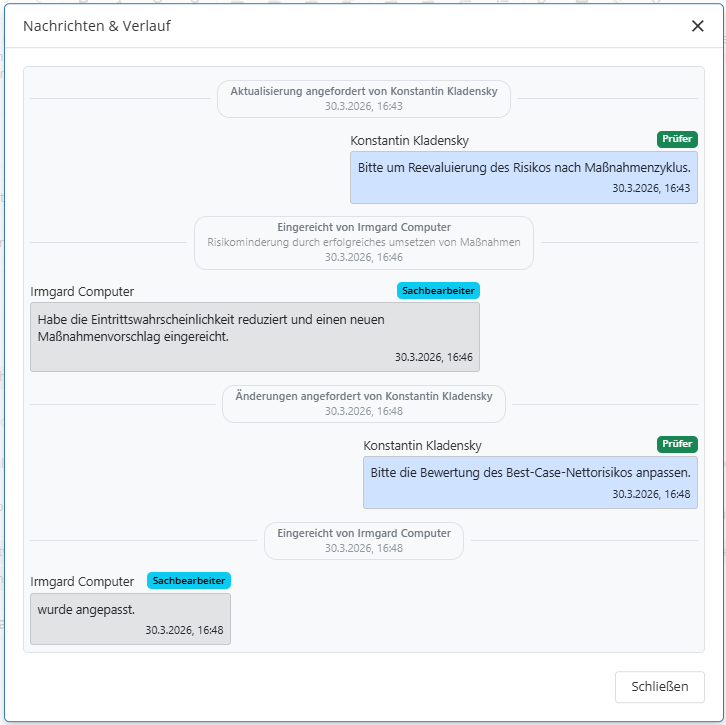Click the Schließen button
The height and width of the screenshot is (725, 726).
click(660, 687)
